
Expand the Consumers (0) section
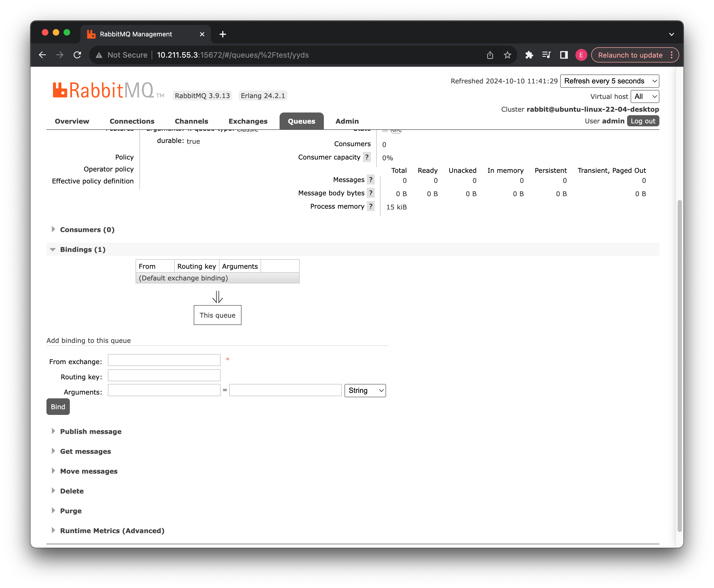click(x=87, y=230)
